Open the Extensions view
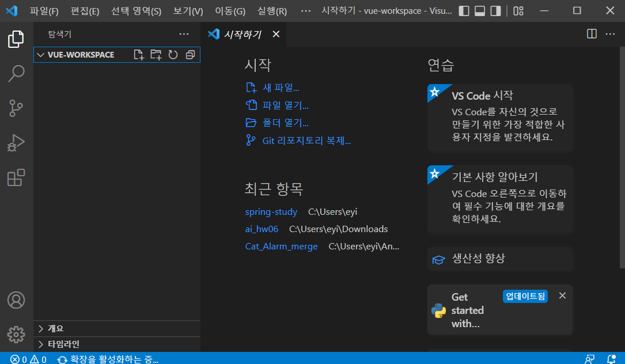The image size is (625, 364). point(16,177)
